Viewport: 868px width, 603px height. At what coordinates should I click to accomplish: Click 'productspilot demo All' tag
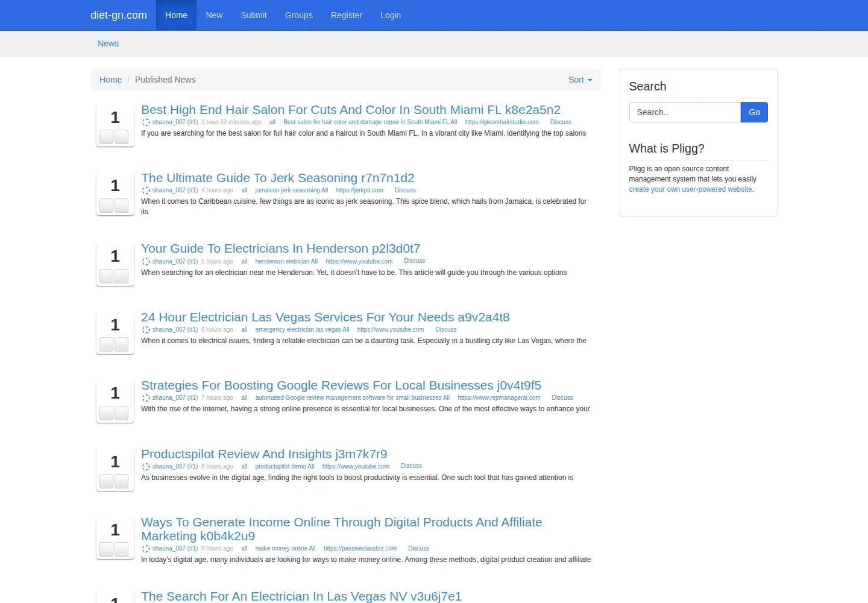click(x=285, y=467)
